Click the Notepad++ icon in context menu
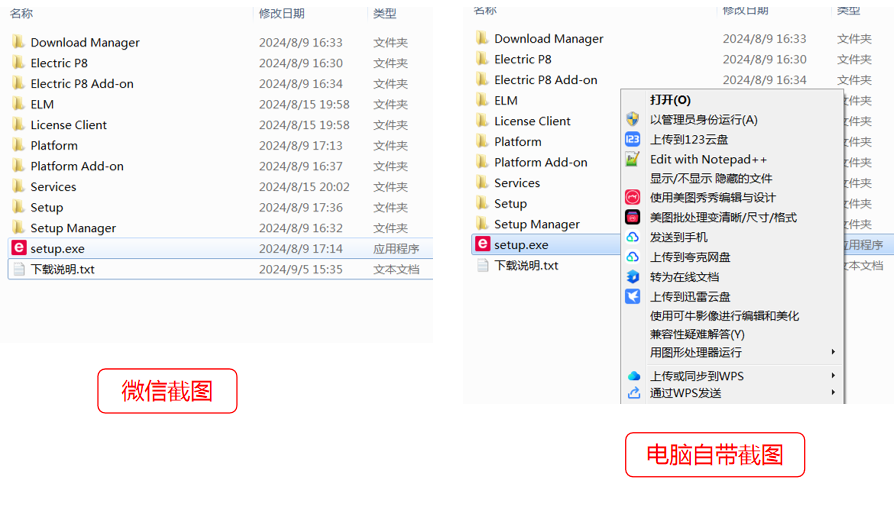 (x=632, y=159)
